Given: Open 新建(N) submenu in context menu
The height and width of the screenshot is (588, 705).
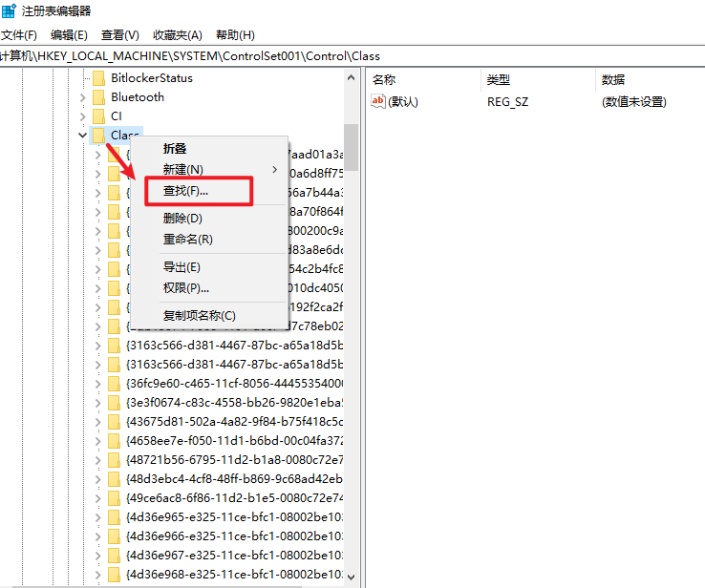Looking at the screenshot, I should (x=183, y=169).
